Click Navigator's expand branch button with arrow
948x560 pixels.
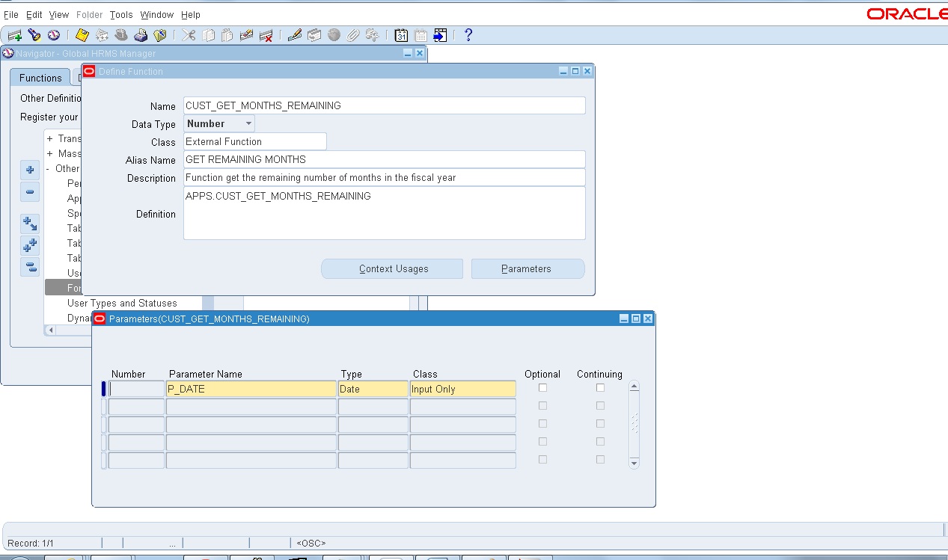(x=30, y=223)
